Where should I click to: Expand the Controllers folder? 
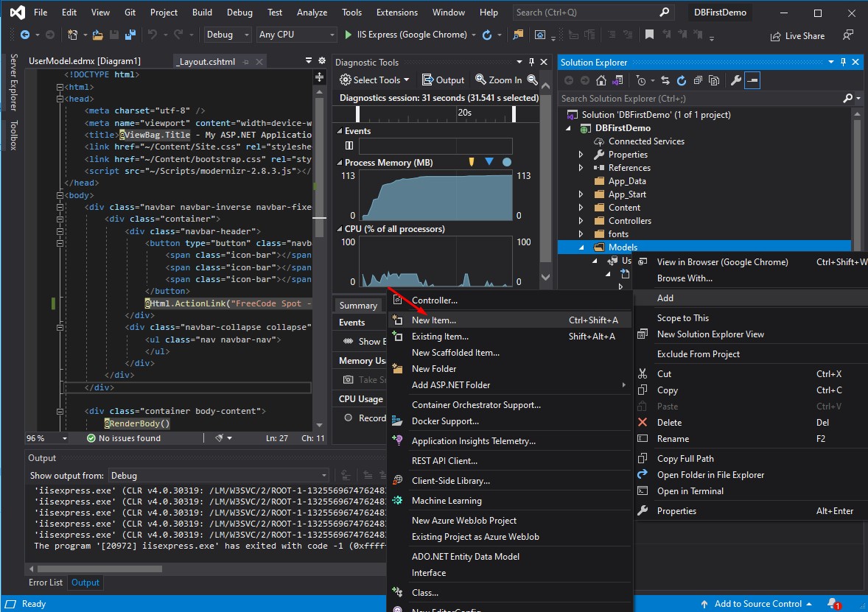[x=580, y=220]
